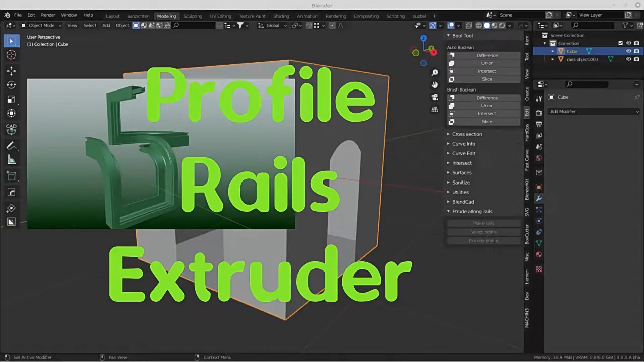644x362 pixels.
Task: Click Auto Boolean Difference button
Action: pyautogui.click(x=487, y=55)
